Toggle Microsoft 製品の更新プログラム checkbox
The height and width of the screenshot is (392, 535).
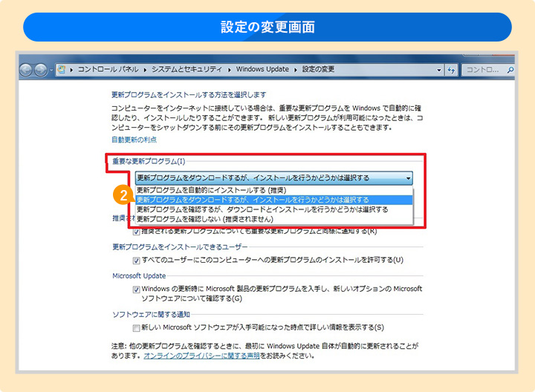(136, 290)
